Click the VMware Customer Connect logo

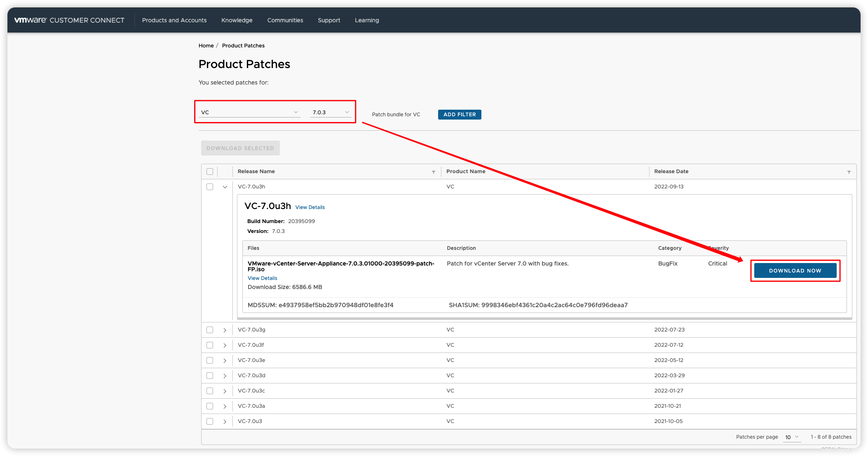[x=69, y=20]
